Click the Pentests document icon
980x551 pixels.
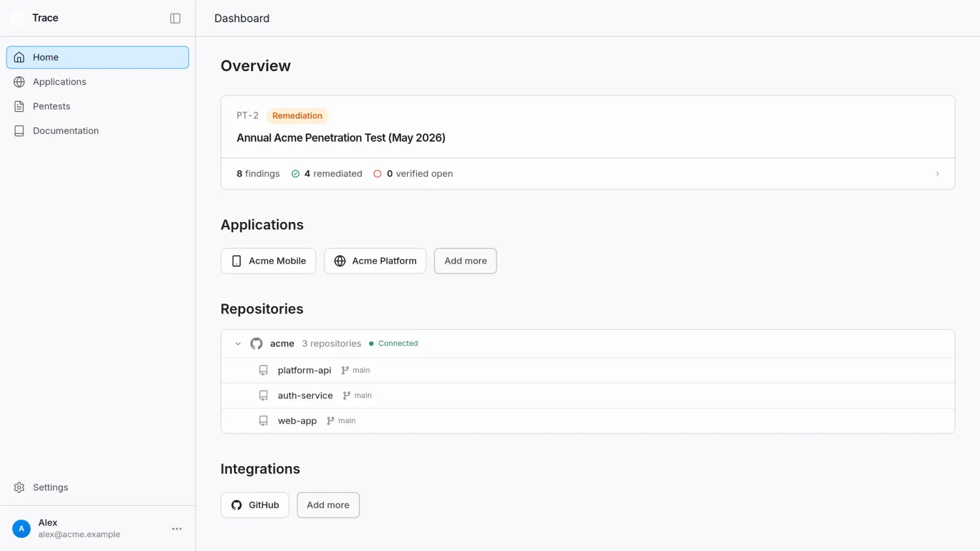pyautogui.click(x=20, y=106)
